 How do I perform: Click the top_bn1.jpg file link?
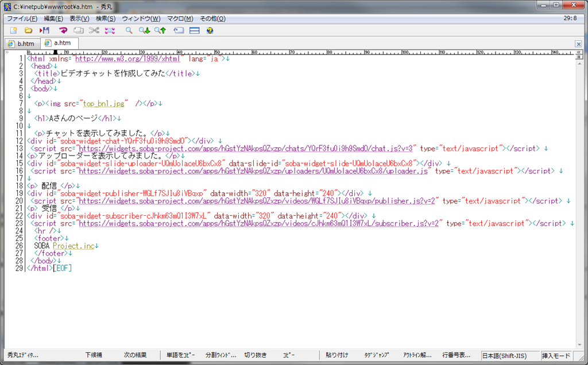pos(103,103)
